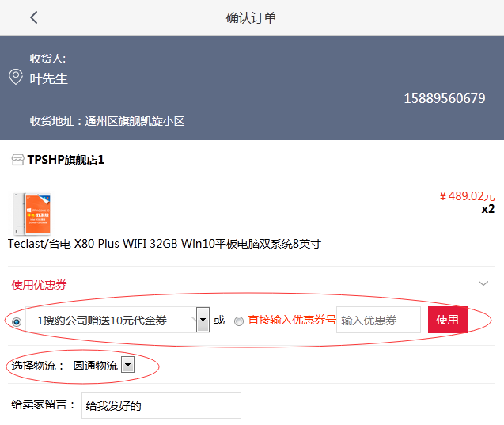Click the 收货地址 通州区旗舰凯旋小区 line
The image size is (504, 425).
(107, 121)
